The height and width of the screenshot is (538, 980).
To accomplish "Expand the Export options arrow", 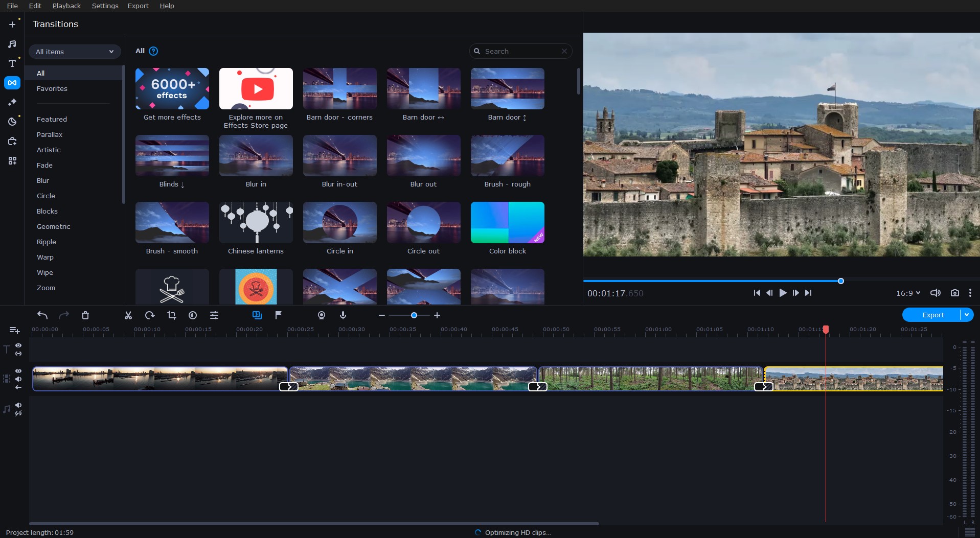I will pos(967,315).
